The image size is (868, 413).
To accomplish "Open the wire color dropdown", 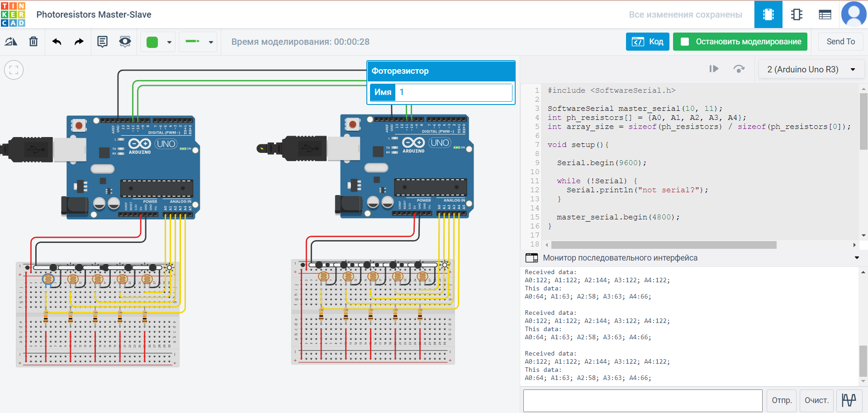I will click(x=169, y=42).
